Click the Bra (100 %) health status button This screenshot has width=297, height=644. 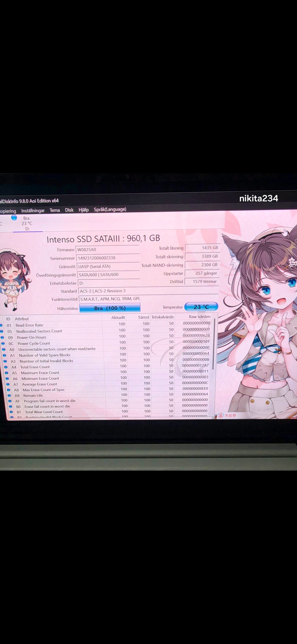(x=110, y=308)
